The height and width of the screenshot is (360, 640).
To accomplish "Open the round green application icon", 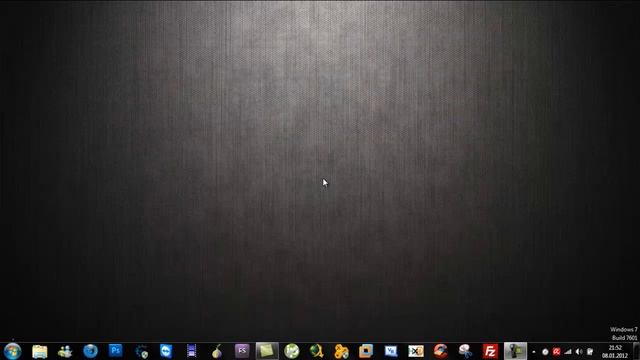I will [x=292, y=351].
